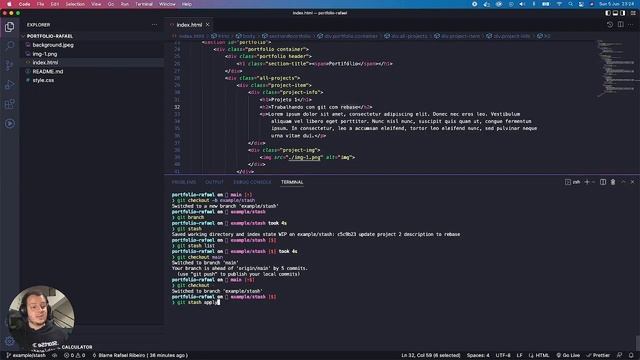Select HTML language mode
Image resolution: width=640 pixels, height=360 pixels.
coord(539,356)
